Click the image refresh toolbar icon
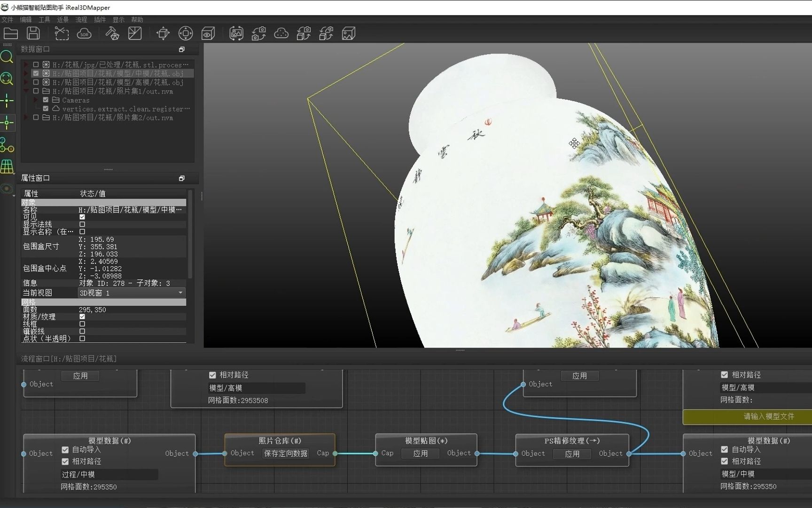This screenshot has height=508, width=812. [236, 33]
